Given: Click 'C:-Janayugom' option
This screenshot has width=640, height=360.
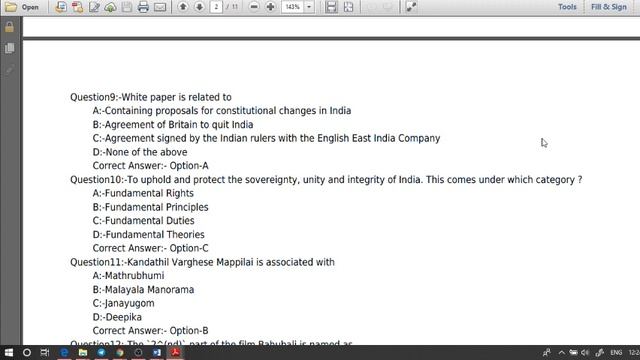Looking at the screenshot, I should [x=124, y=303].
